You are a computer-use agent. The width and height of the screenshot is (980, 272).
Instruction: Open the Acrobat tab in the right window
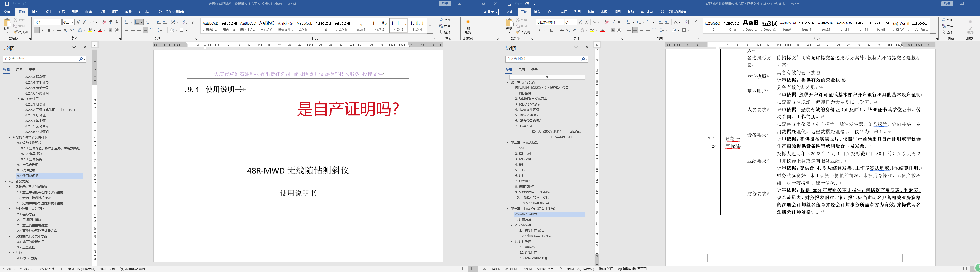coord(647,12)
